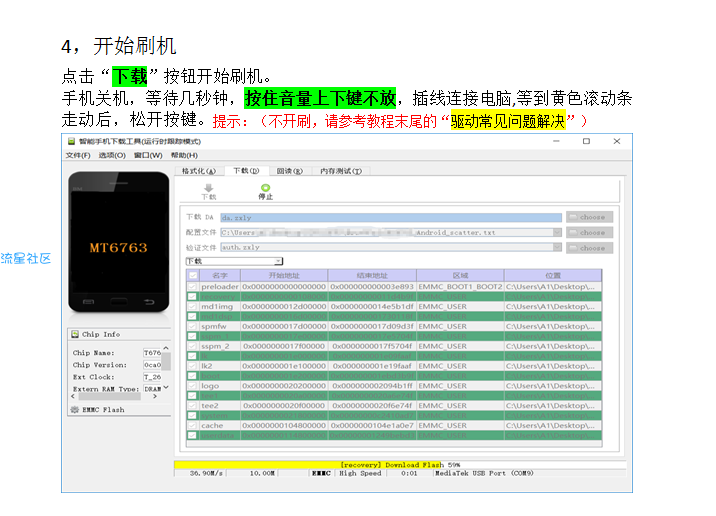The image size is (716, 516).
Task: Click the tee2 name cell
Action: tap(220, 405)
